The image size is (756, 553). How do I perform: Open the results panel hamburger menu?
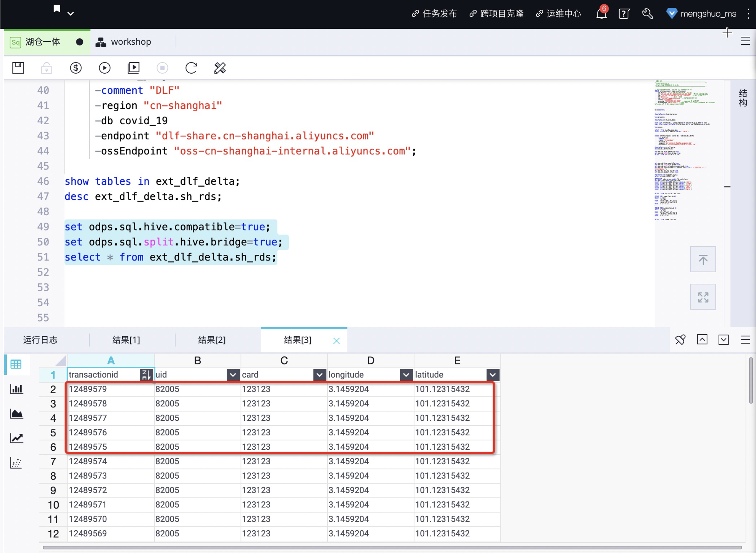tap(745, 340)
